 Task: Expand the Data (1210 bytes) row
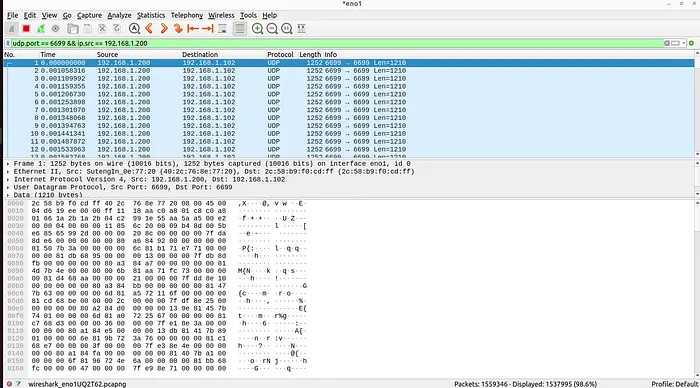pos(8,195)
